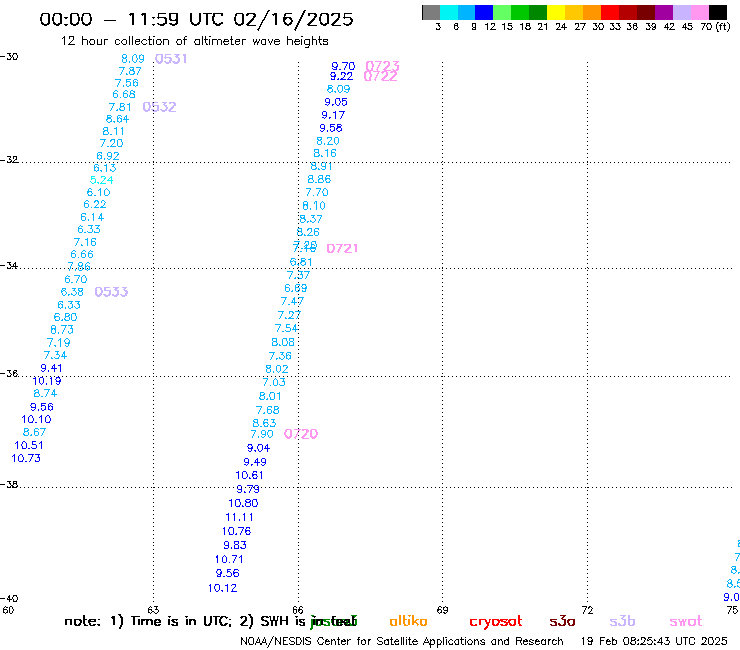
Task: Click the 10.76 wave height reading
Action: click(x=236, y=531)
